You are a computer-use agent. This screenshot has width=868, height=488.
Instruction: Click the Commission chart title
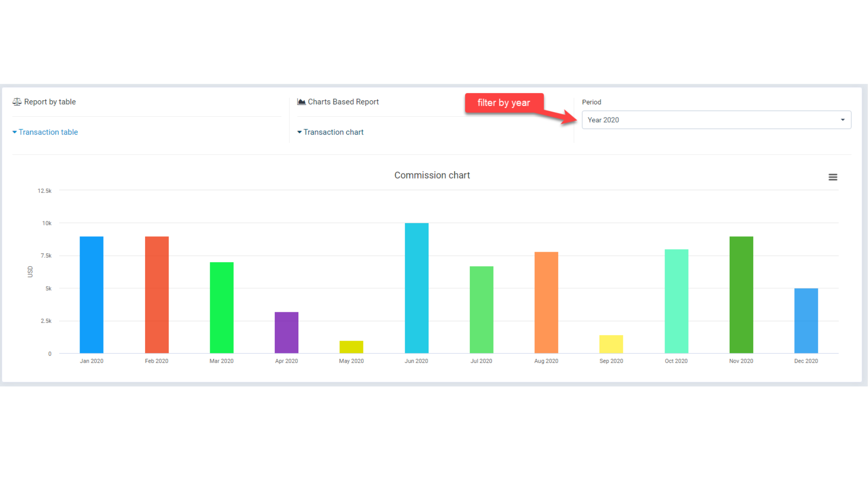coord(432,175)
